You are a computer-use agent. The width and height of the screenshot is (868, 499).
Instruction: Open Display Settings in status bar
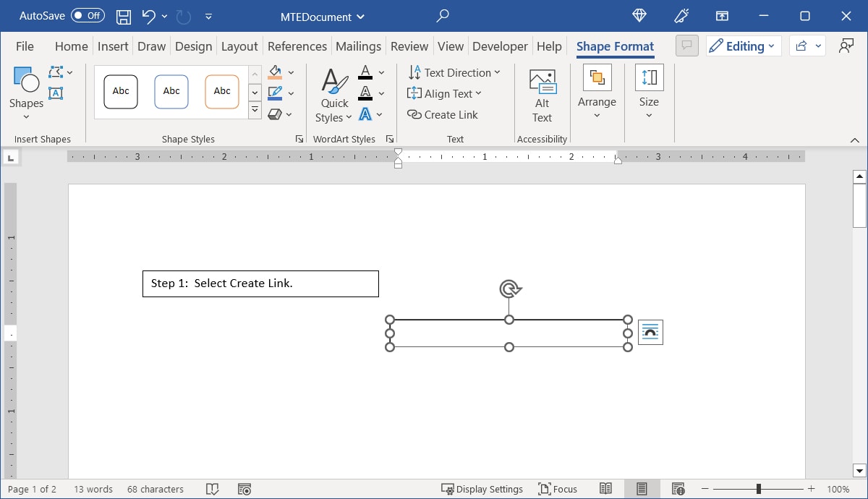(x=482, y=490)
